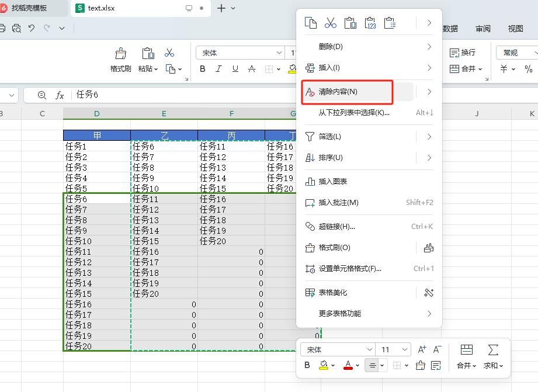Switch to the 视图 ribbon tab
Image resolution: width=538 pixels, height=392 pixels.
point(515,29)
